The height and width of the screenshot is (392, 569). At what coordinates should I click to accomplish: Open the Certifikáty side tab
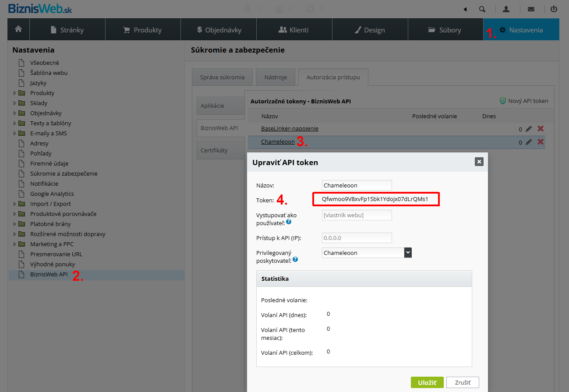220,150
